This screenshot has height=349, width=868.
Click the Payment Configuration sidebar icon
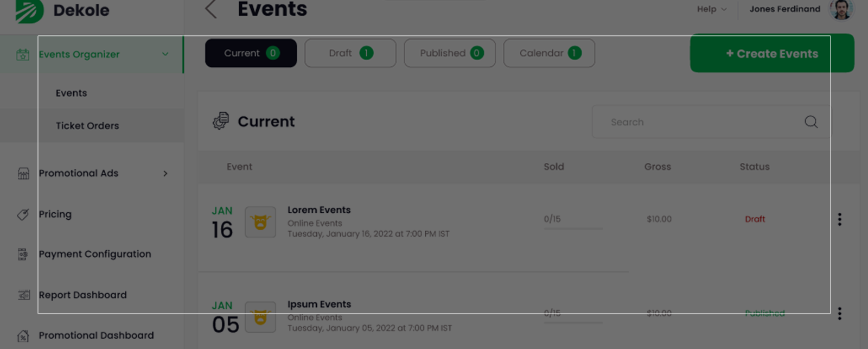pyautogui.click(x=23, y=254)
